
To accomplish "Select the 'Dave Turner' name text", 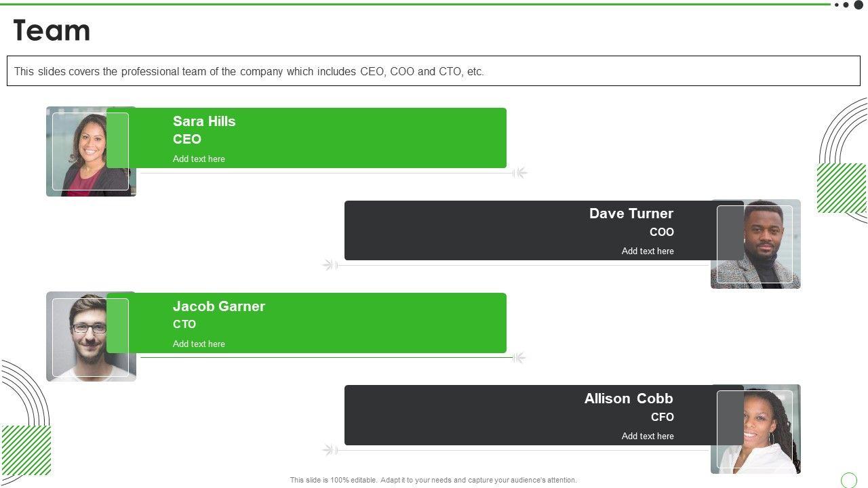I will [631, 213].
